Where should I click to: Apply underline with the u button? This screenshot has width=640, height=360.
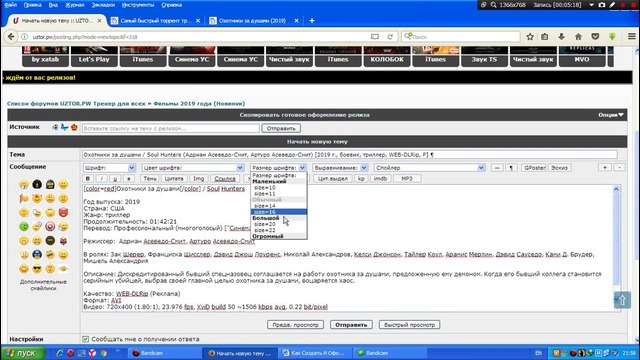coord(115,178)
